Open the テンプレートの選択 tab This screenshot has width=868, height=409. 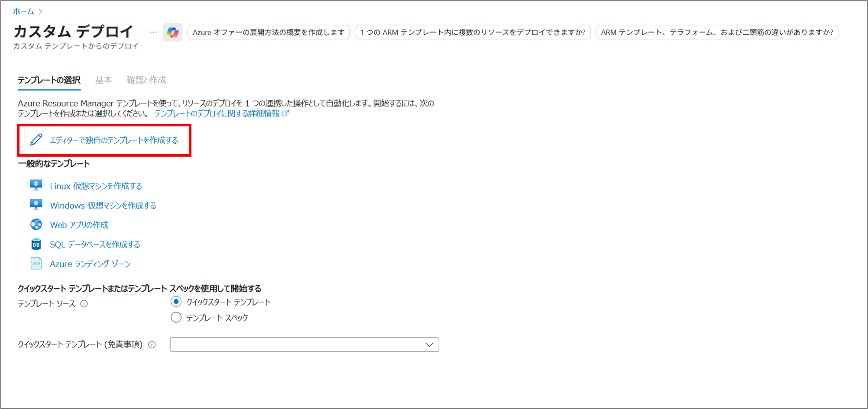(x=49, y=80)
